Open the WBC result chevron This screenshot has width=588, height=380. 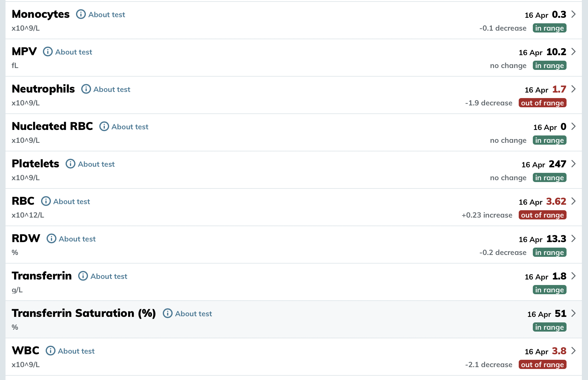[x=573, y=351]
